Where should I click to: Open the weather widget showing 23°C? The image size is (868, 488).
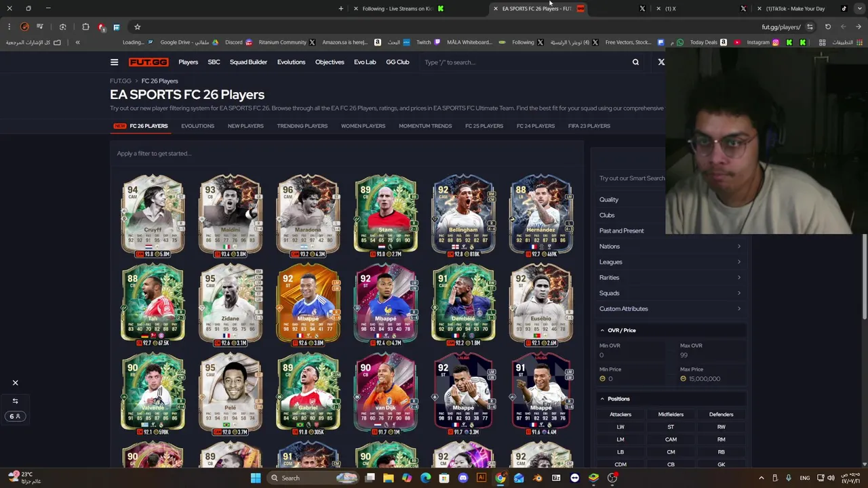point(24,477)
